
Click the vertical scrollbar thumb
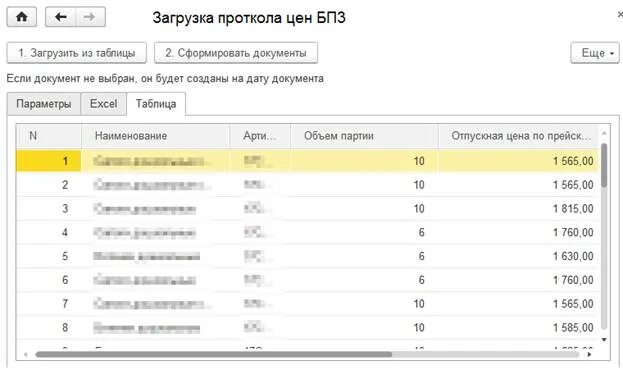click(x=604, y=165)
